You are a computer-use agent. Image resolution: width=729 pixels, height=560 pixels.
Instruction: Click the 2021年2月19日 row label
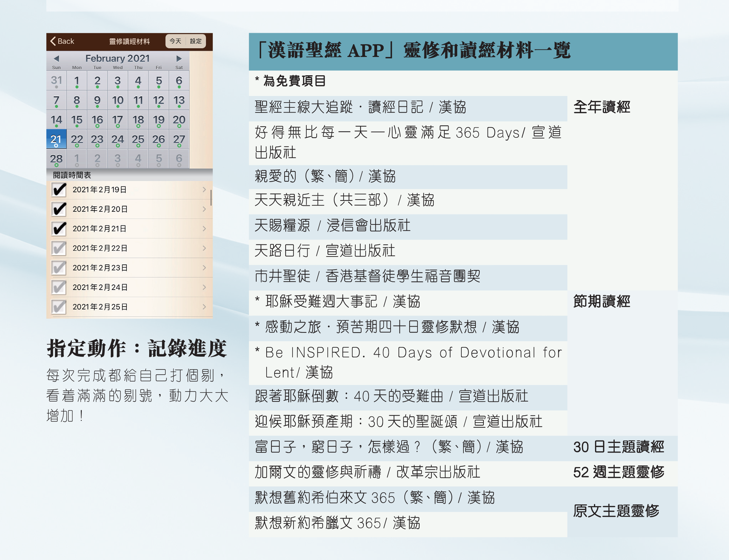coord(99,190)
